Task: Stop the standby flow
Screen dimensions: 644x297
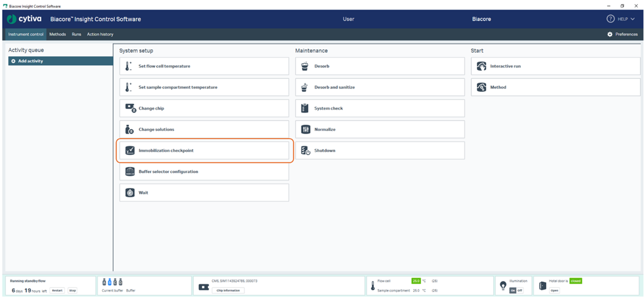Action: (x=72, y=290)
